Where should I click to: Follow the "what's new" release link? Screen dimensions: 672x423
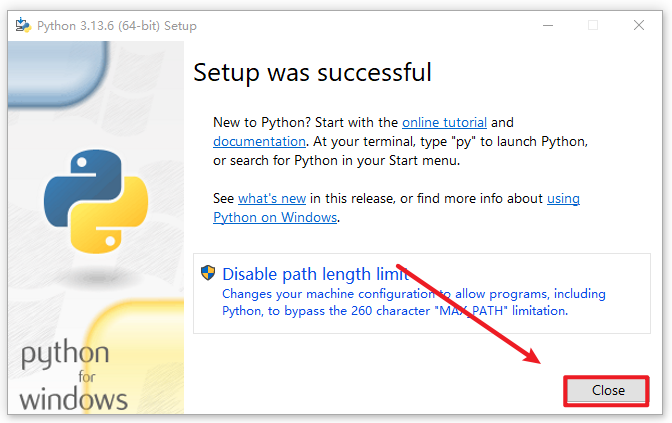pyautogui.click(x=271, y=198)
